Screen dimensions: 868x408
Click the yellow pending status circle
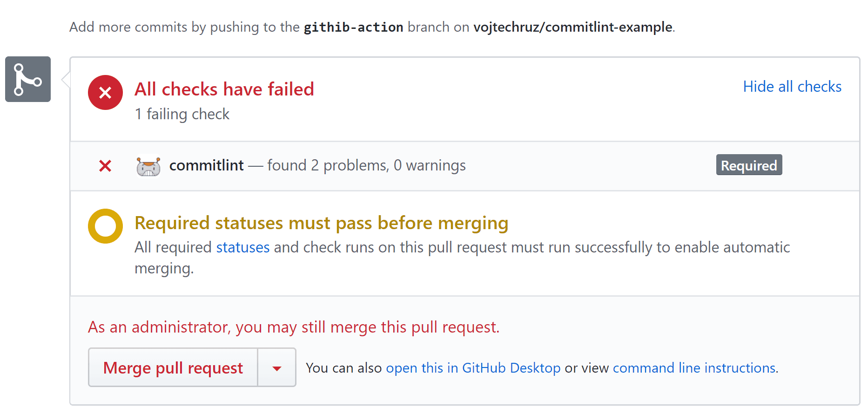(105, 226)
